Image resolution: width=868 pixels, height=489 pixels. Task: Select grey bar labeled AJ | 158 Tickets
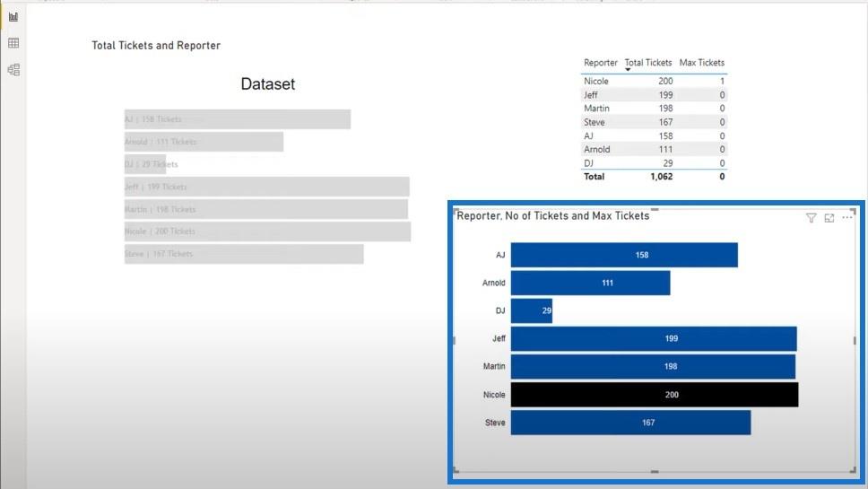(238, 119)
